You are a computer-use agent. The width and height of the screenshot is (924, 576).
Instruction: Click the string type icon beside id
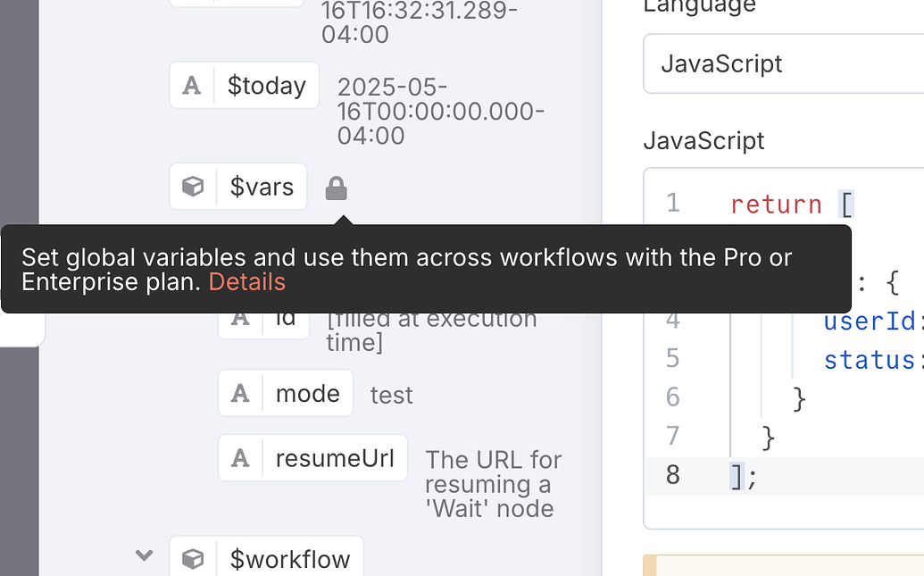coord(241,317)
